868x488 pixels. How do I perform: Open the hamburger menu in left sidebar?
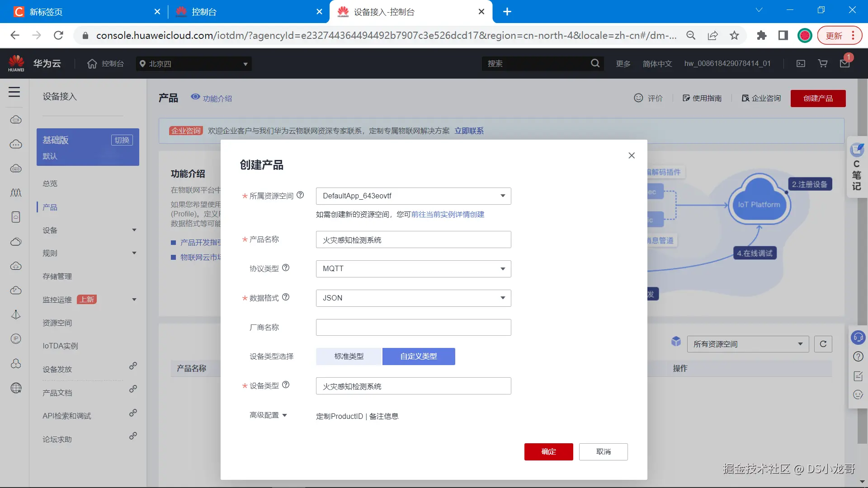14,92
